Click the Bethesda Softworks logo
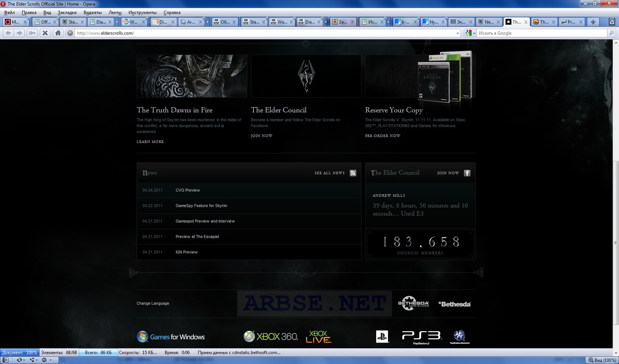Screen dimensions: 619x364 coord(454,304)
